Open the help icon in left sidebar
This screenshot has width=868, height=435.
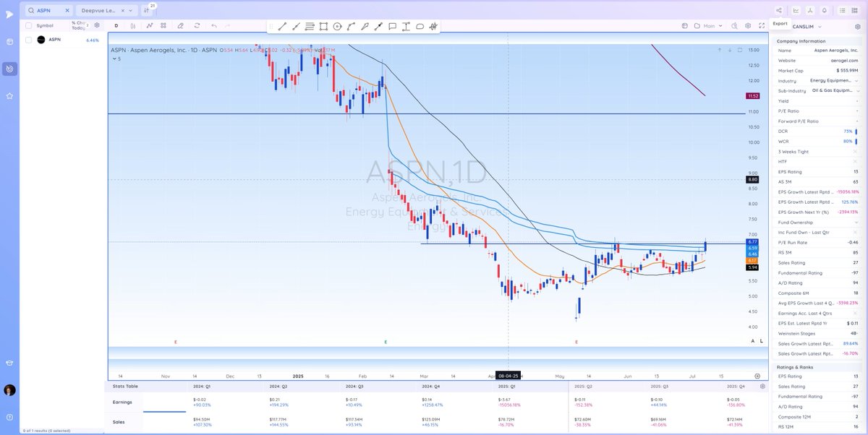coord(9,418)
